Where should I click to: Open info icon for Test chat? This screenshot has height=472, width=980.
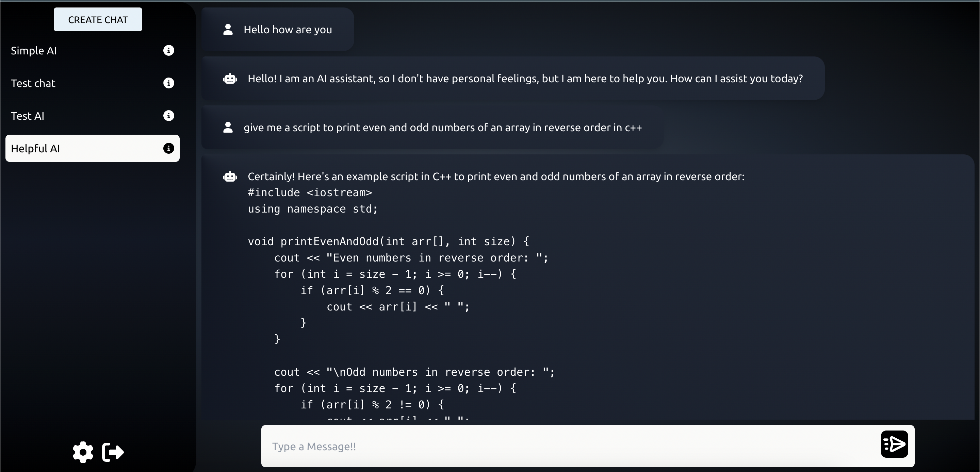tap(168, 83)
